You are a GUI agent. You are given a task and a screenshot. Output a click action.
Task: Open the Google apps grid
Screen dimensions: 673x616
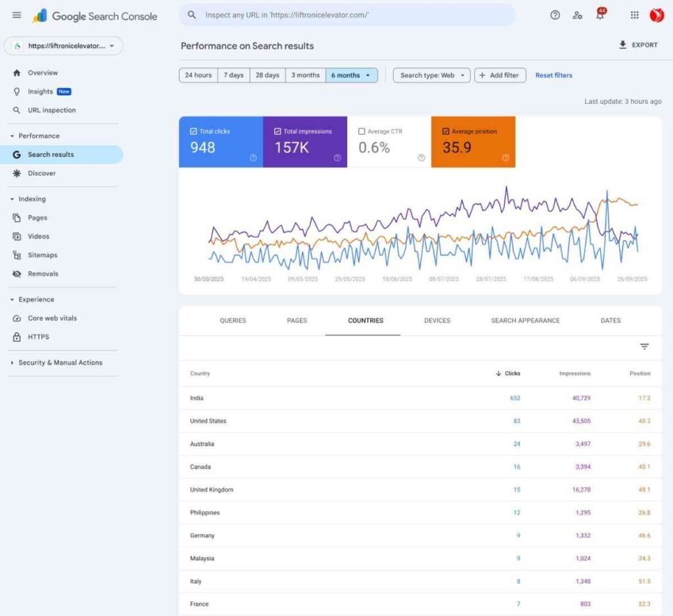(634, 15)
